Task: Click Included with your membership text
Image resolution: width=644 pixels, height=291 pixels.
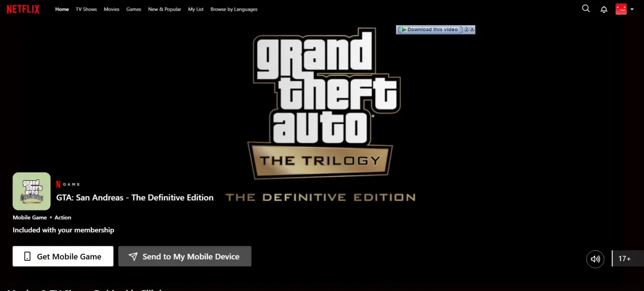Action: click(x=63, y=230)
